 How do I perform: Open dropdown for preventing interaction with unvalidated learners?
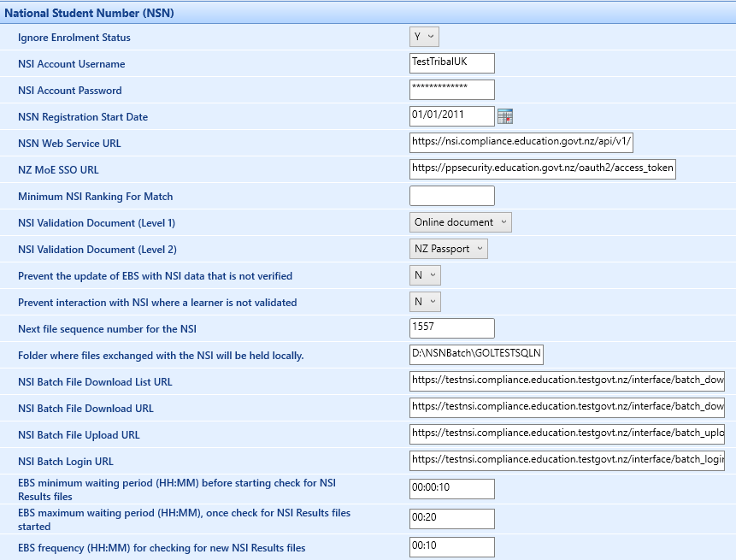click(x=425, y=301)
